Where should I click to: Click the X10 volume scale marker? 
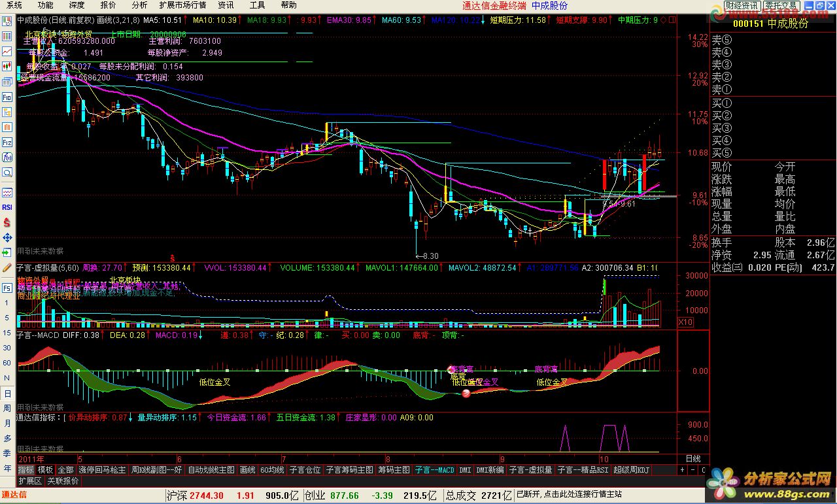685,322
